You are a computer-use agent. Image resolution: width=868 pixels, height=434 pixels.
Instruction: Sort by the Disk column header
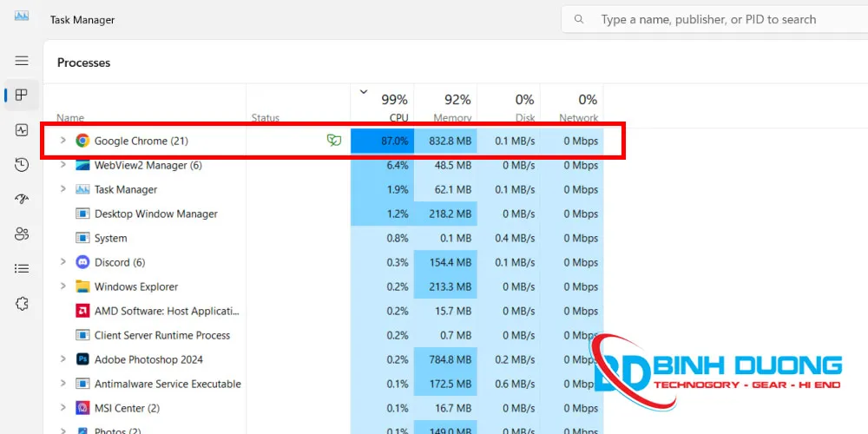coord(509,106)
